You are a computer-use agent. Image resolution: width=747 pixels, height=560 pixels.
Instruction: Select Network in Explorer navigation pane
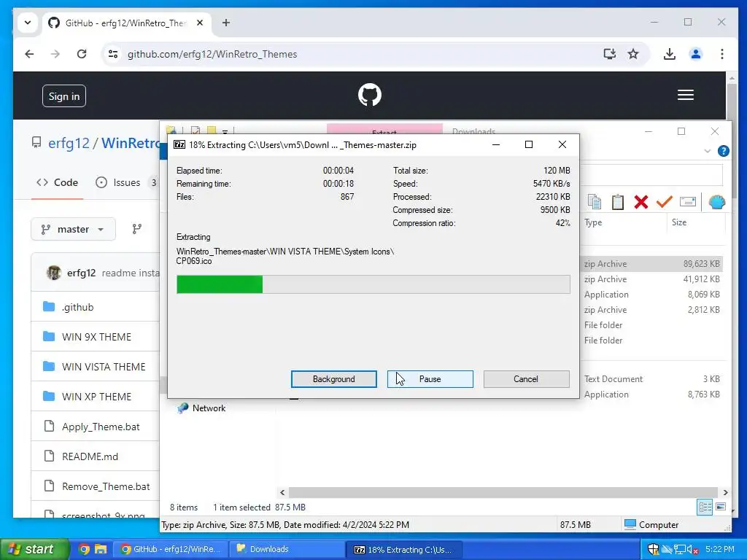(209, 408)
